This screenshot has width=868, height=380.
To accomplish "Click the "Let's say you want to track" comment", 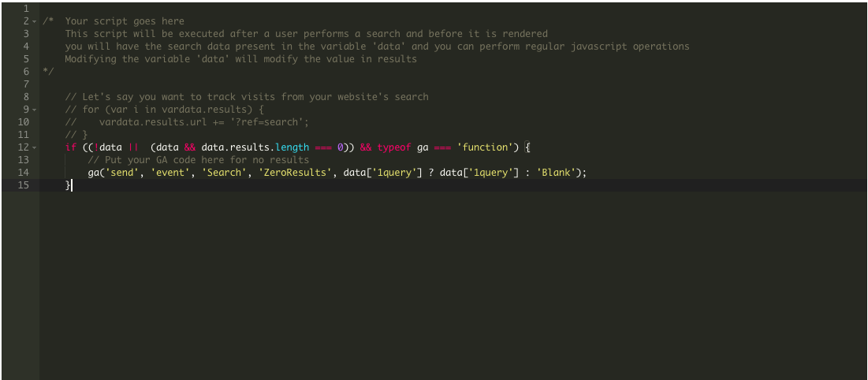I will click(x=247, y=97).
